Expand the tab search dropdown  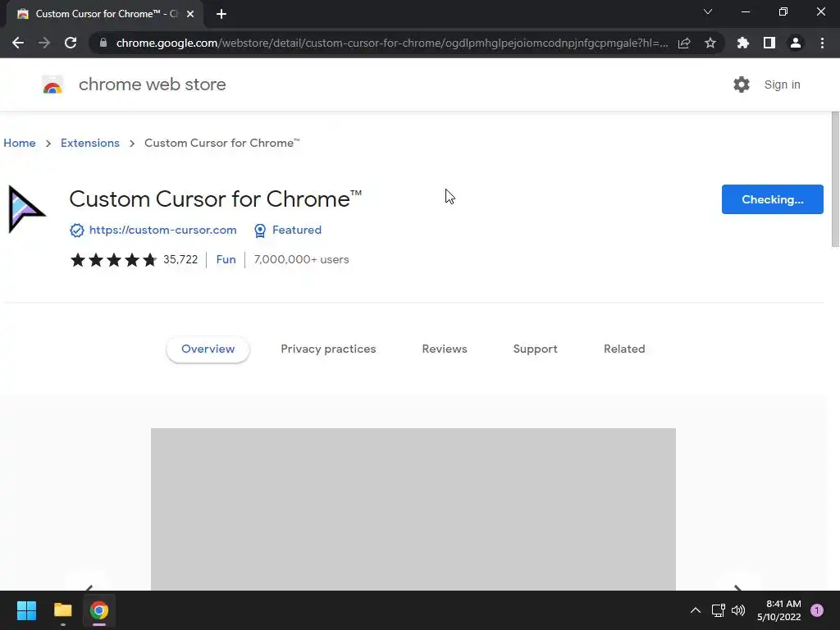pos(708,11)
